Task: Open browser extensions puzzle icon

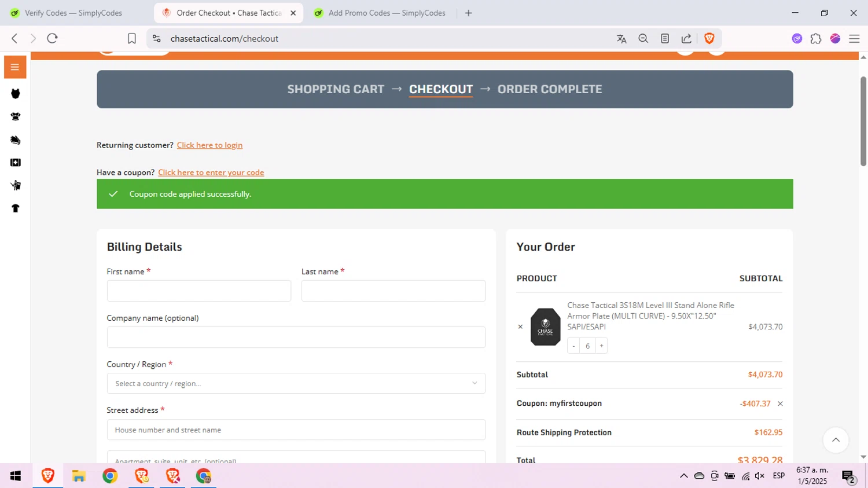Action: pos(816,39)
